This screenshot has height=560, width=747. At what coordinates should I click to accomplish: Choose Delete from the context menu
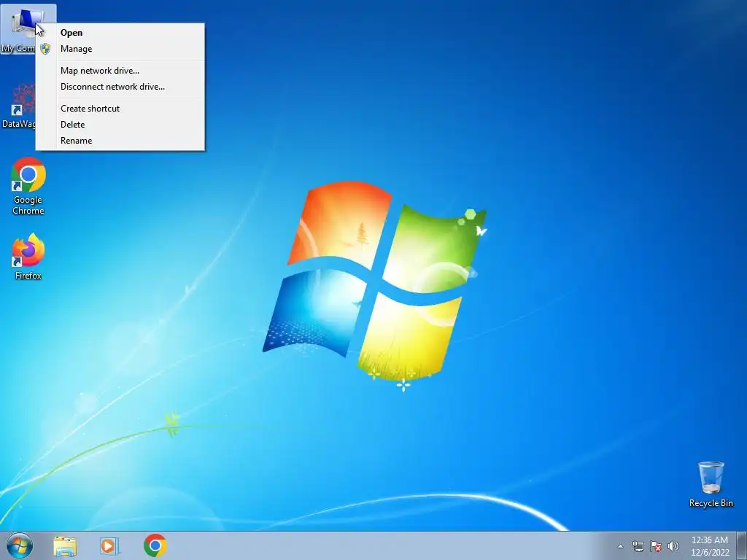coord(120,125)
